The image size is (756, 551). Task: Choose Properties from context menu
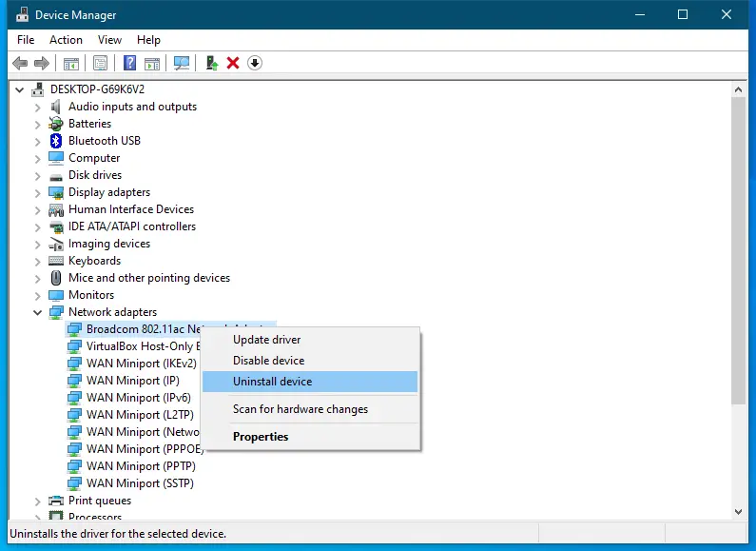[x=310, y=437]
